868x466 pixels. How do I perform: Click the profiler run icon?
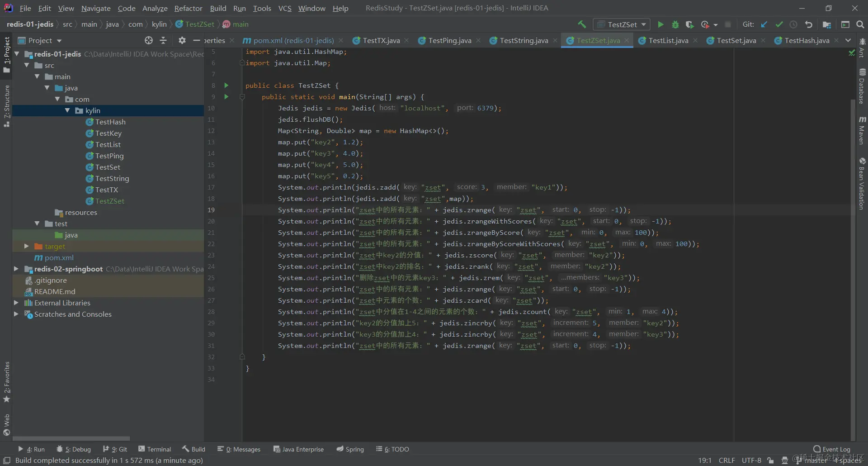pos(704,24)
